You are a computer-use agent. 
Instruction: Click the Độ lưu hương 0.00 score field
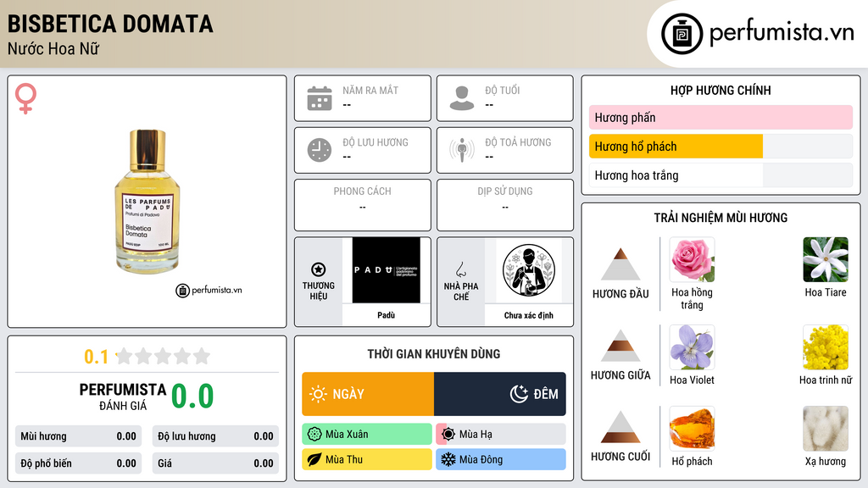tap(215, 436)
